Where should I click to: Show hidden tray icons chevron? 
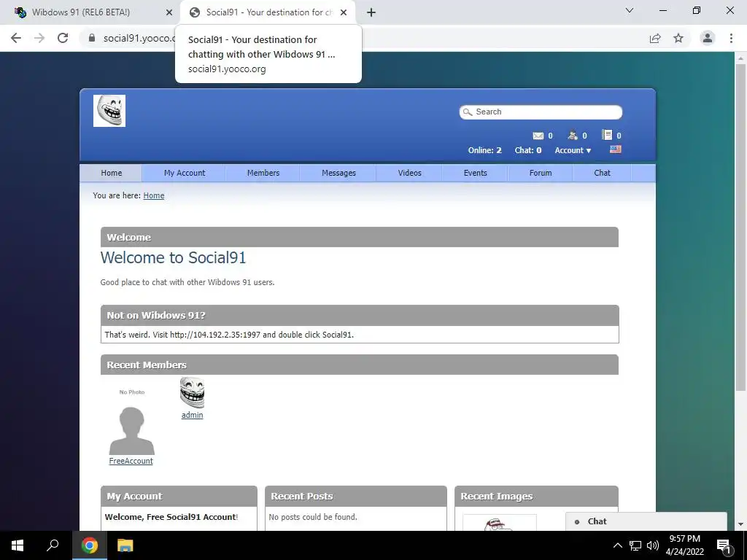[x=617, y=545]
